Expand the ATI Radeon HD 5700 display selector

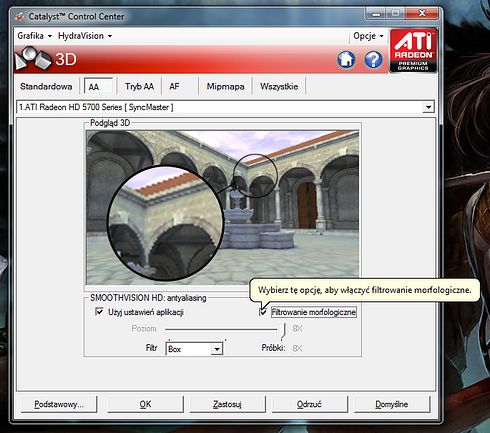pyautogui.click(x=428, y=107)
